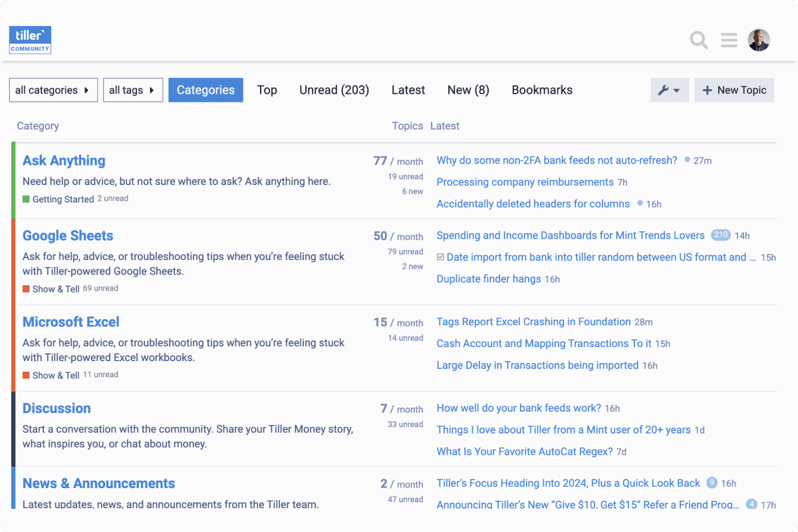Click '6 new' in Ask Anything

click(412, 192)
